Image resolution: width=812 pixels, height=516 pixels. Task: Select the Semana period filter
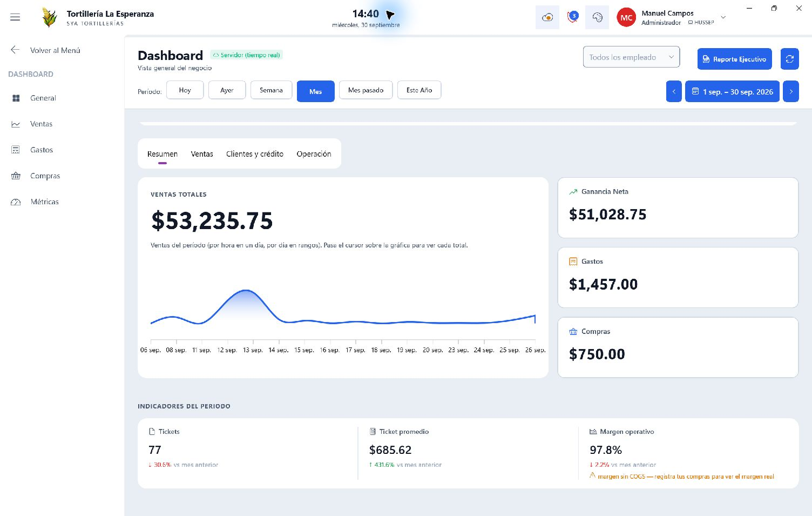point(271,90)
